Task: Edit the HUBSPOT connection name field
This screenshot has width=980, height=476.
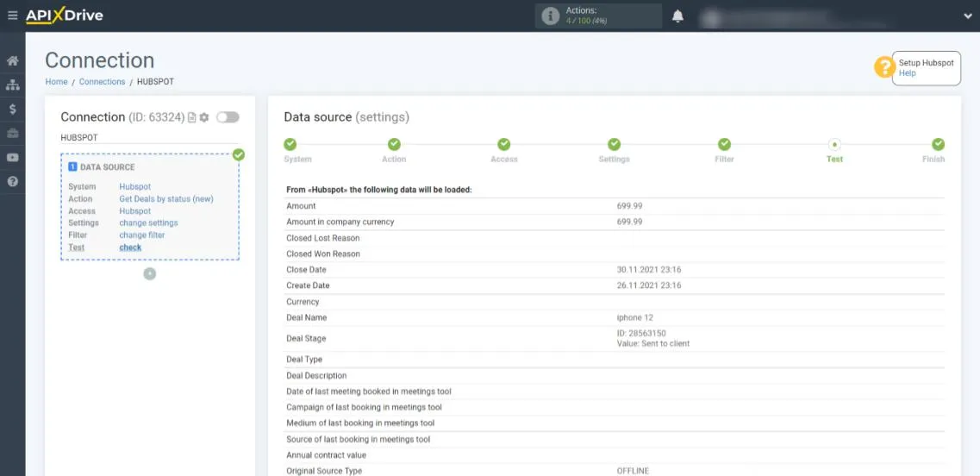Action: (x=148, y=137)
